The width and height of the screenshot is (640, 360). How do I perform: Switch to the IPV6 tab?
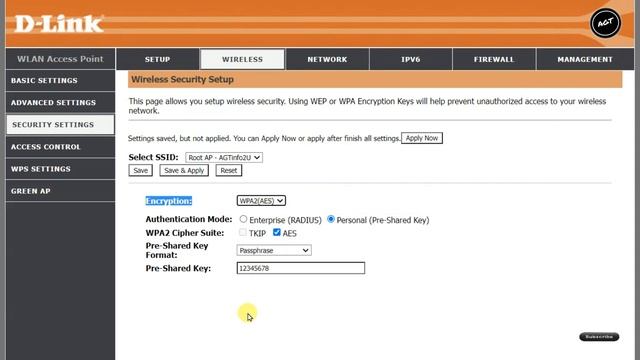(x=411, y=59)
